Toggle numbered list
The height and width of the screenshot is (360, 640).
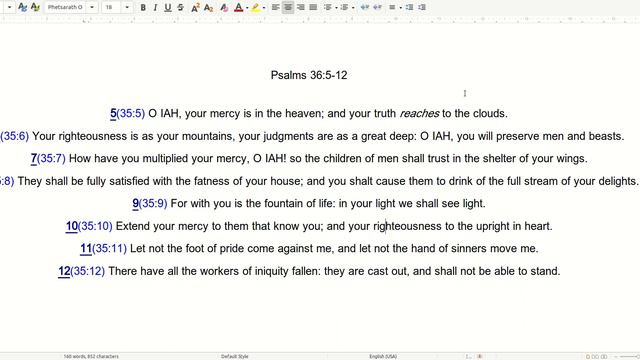click(344, 7)
